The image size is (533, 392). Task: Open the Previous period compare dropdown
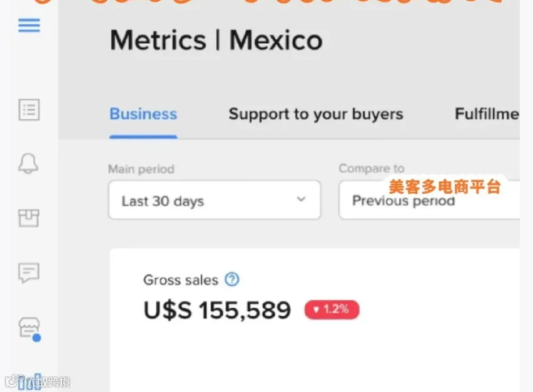429,200
